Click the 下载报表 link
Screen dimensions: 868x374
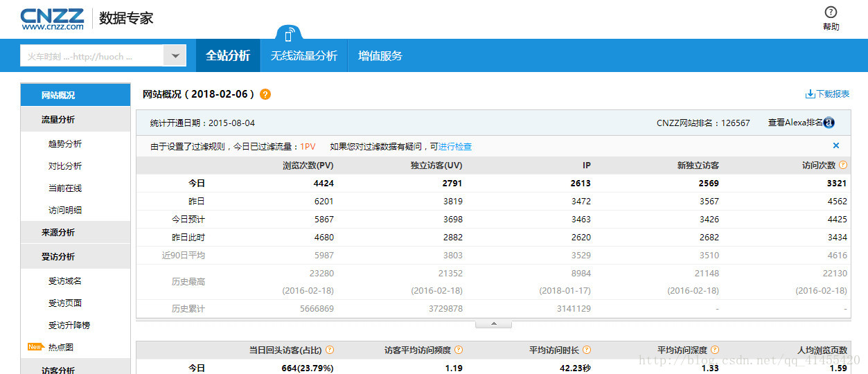833,94
